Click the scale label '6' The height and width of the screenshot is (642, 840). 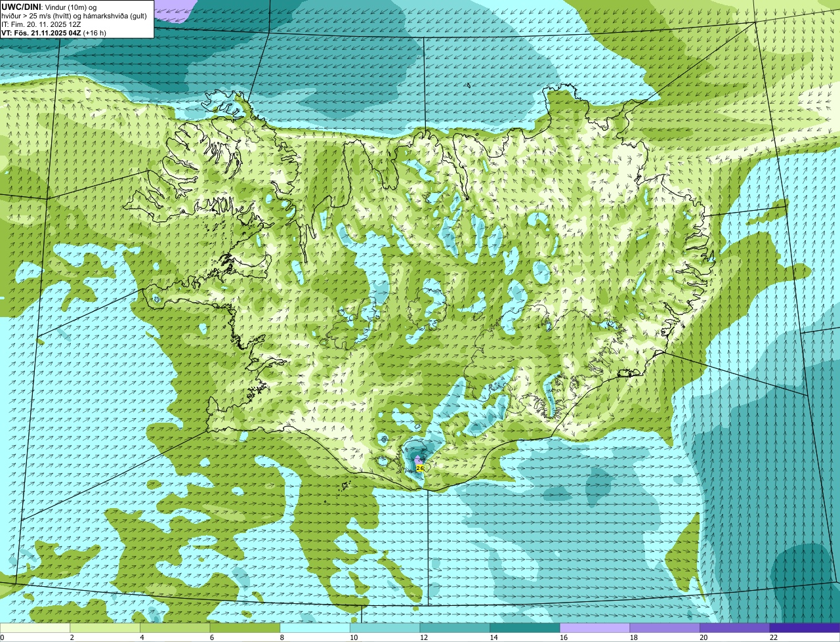coord(211,637)
